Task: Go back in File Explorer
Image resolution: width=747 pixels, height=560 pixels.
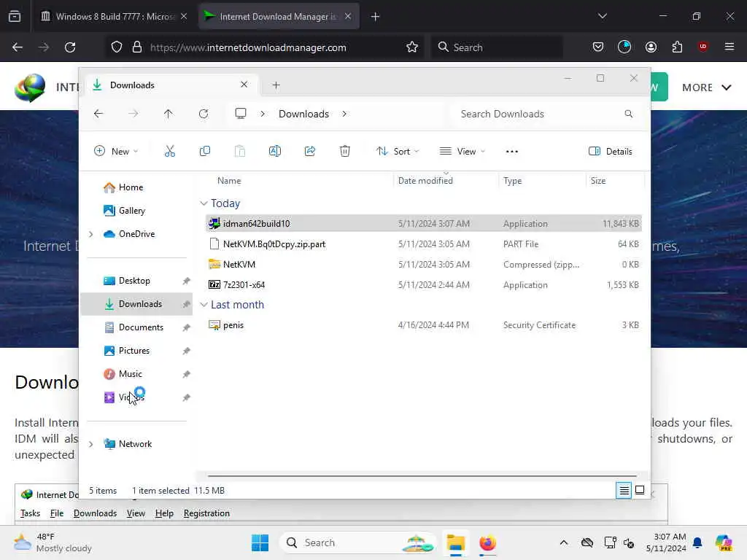Action: click(98, 114)
